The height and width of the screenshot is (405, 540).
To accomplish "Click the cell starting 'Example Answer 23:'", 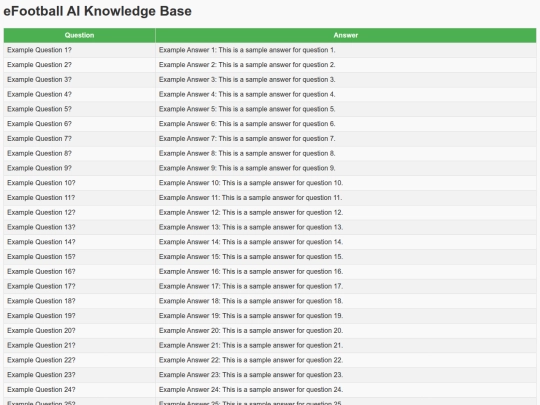I will 346,375.
